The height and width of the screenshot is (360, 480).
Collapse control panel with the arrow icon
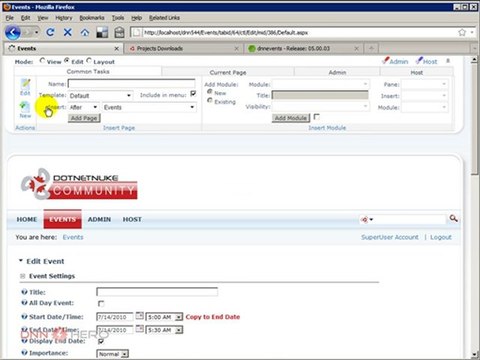pos(448,61)
